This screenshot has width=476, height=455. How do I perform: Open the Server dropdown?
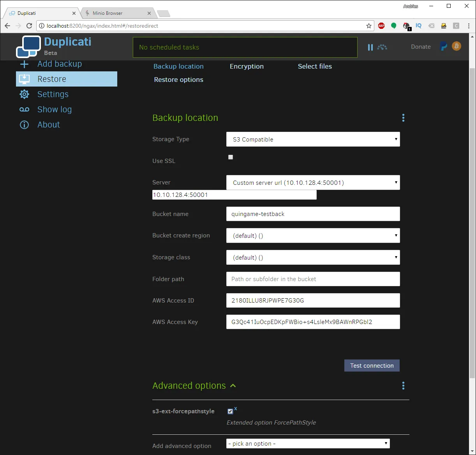[313, 182]
